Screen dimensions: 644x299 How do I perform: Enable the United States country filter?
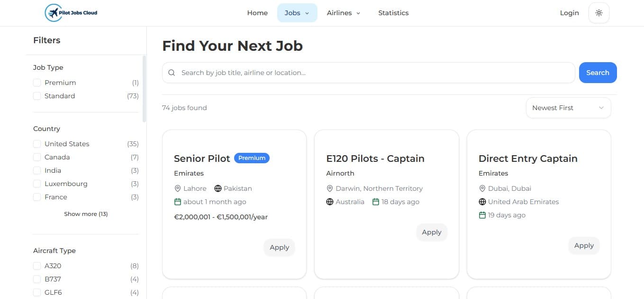(37, 143)
